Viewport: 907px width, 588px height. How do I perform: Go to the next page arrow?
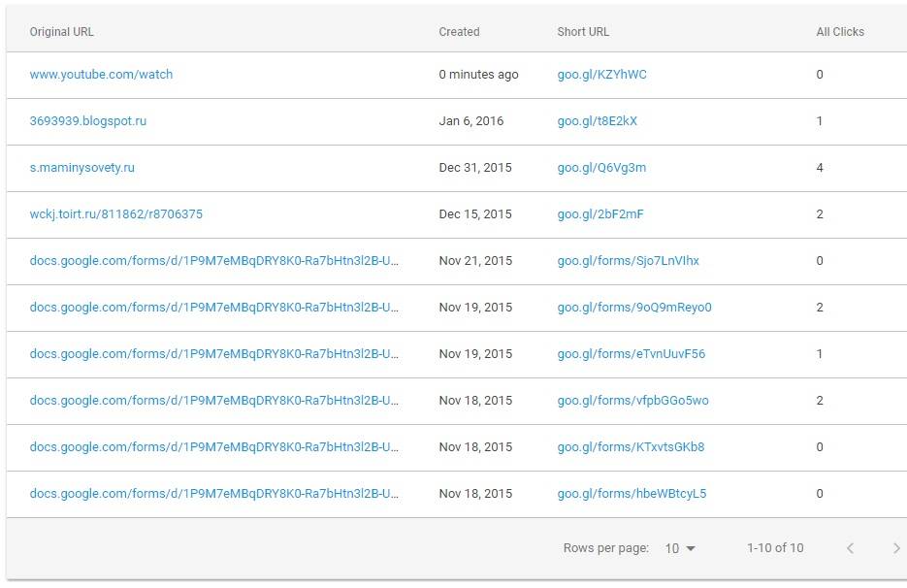tap(896, 548)
